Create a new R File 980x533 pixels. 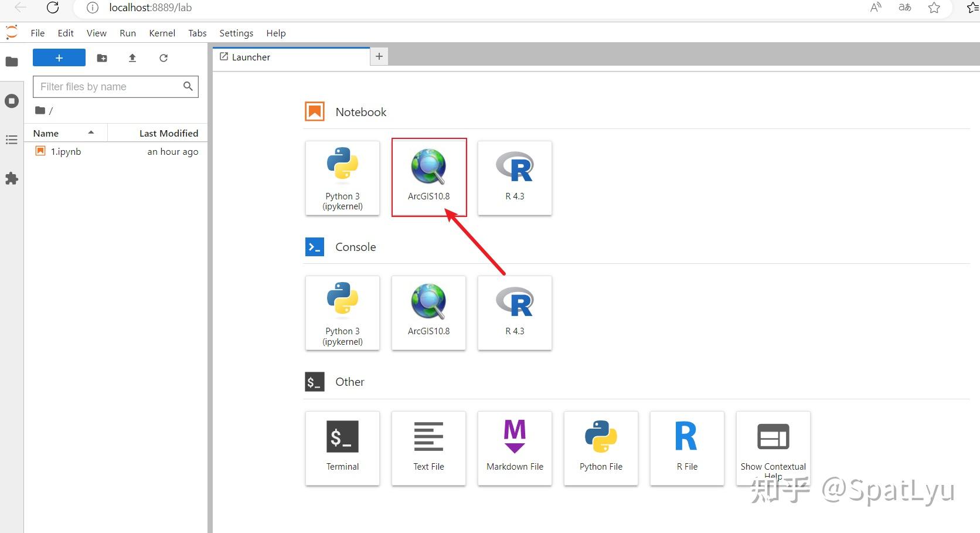(686, 447)
